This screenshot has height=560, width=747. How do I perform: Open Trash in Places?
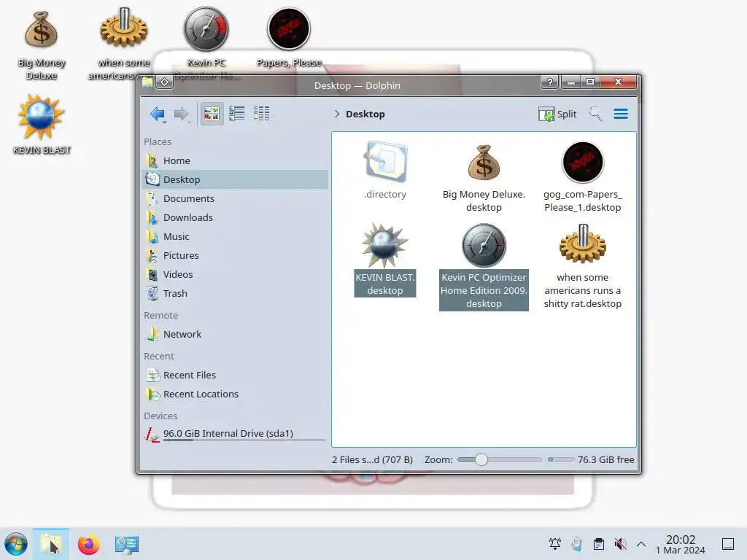tap(236, 293)
